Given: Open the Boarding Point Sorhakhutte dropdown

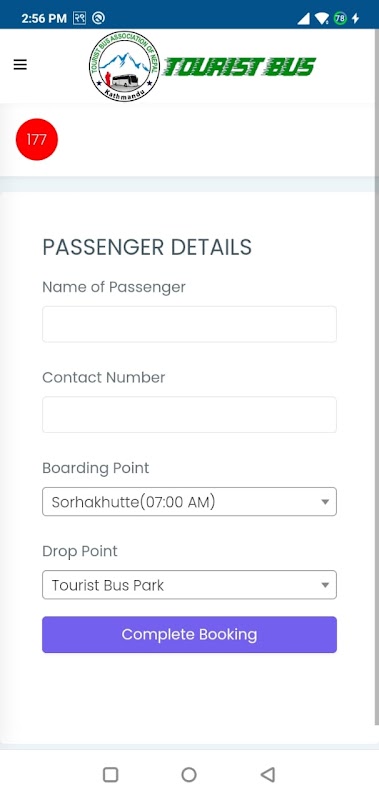Looking at the screenshot, I should 189,502.
